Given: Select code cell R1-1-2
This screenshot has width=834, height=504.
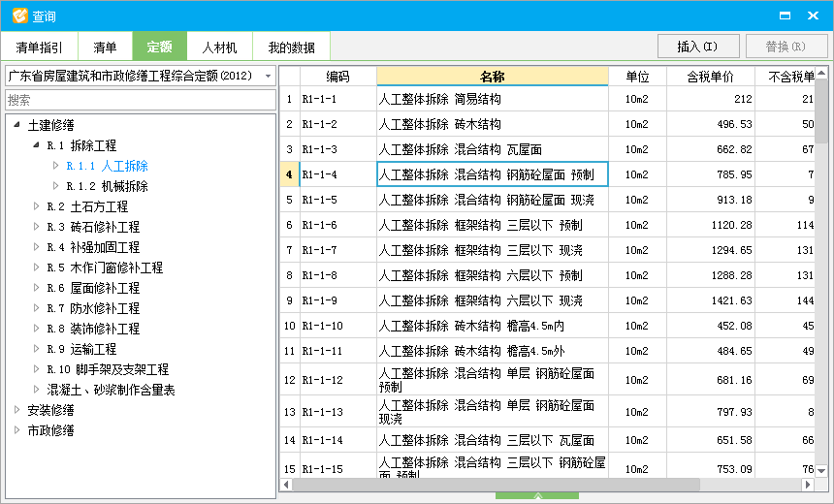Looking at the screenshot, I should (338, 124).
